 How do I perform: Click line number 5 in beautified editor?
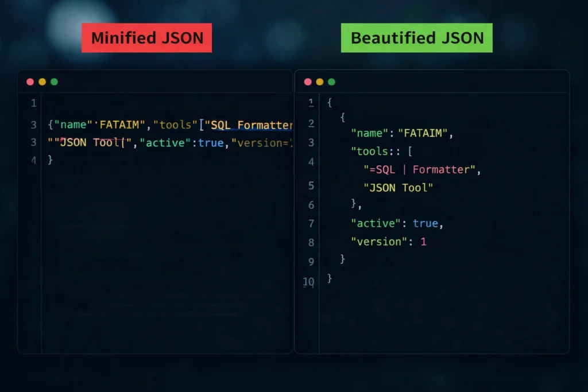(x=311, y=186)
